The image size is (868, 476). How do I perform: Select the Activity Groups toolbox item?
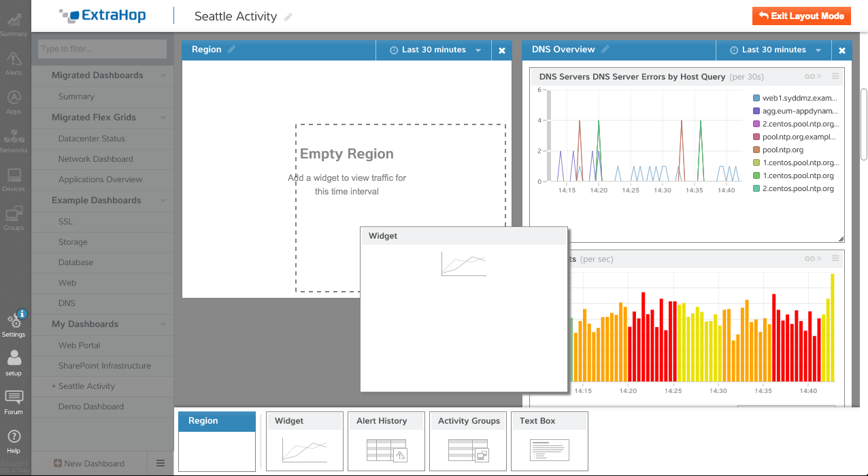[x=468, y=441]
